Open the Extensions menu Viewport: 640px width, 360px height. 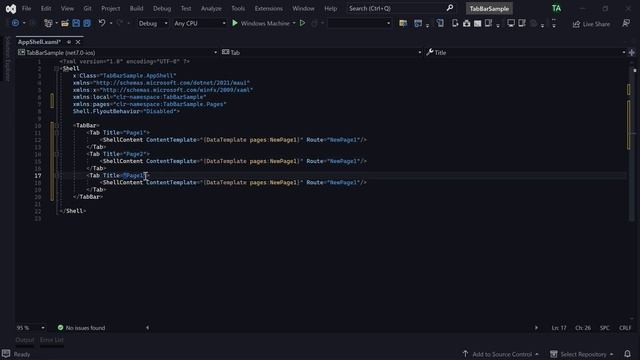point(269,8)
